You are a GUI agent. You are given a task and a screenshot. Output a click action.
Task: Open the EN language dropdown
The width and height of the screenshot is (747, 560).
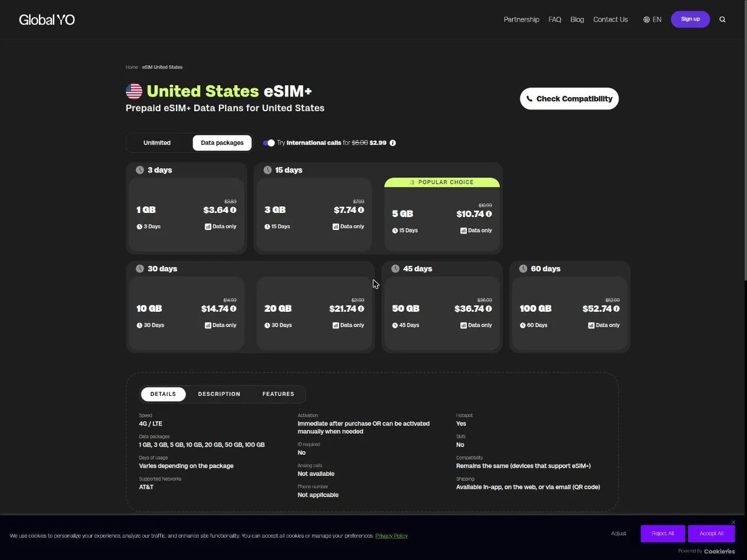click(x=652, y=19)
